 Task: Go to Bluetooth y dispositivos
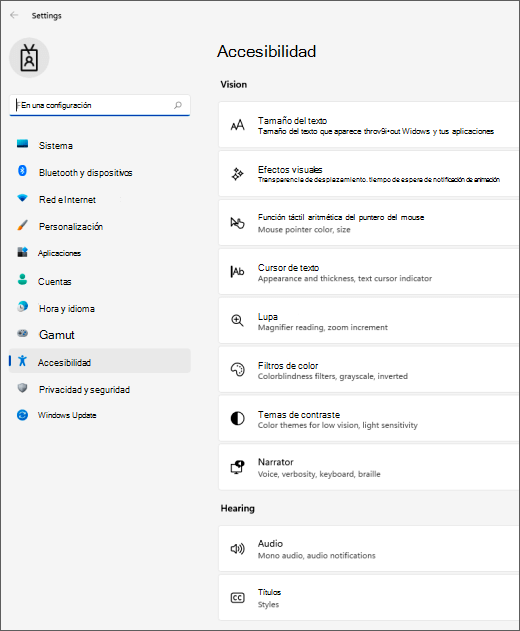[100, 173]
